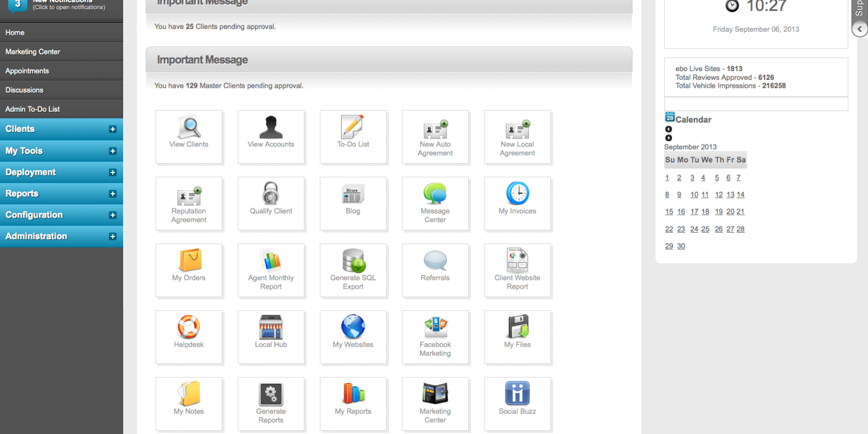Open the Facebook Marketing tile
This screenshot has width=868, height=434.
tap(435, 337)
